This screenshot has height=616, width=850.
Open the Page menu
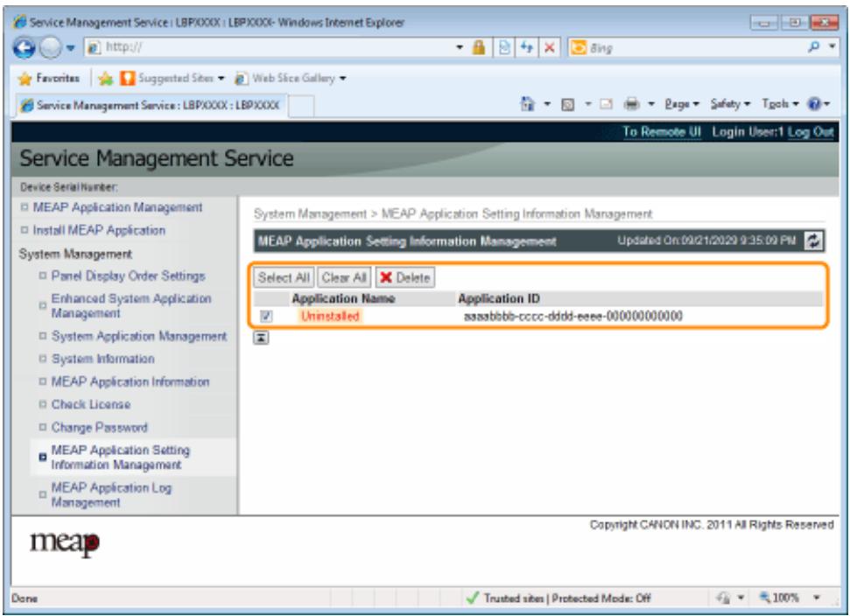681,103
